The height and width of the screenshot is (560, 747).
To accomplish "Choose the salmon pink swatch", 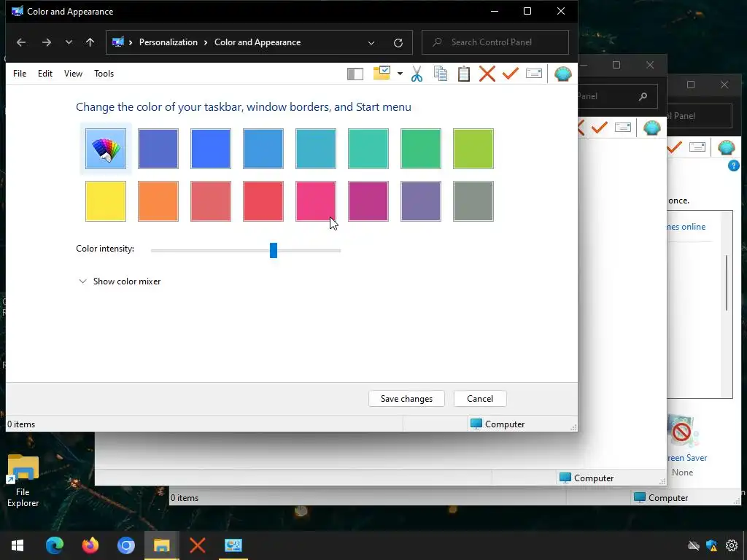I will coord(211,201).
